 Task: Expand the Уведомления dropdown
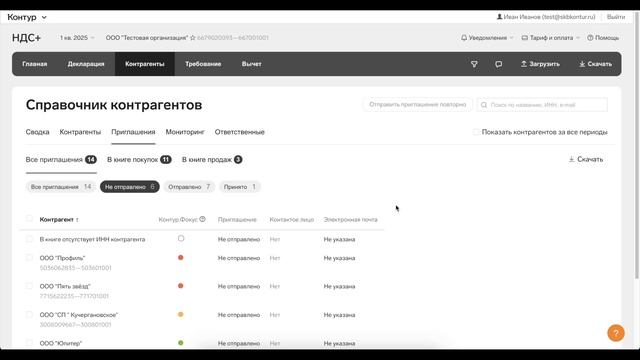pos(487,38)
